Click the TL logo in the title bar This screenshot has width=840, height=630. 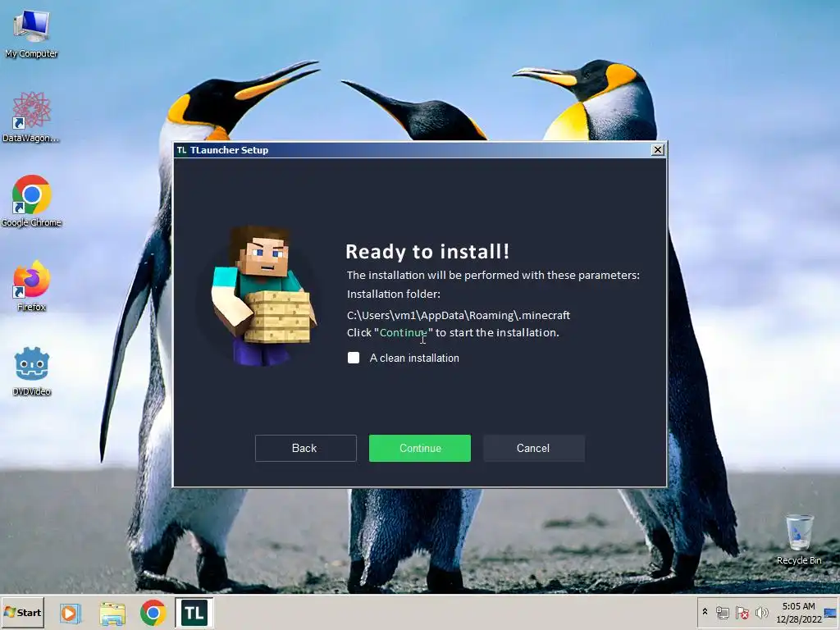(182, 150)
